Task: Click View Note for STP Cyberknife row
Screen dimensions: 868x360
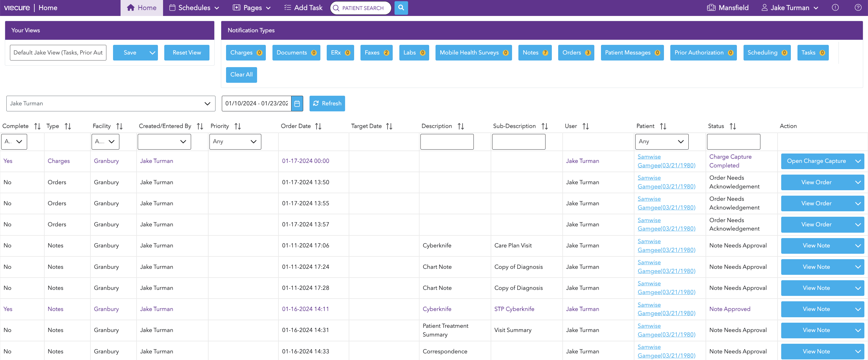Action: click(816, 309)
